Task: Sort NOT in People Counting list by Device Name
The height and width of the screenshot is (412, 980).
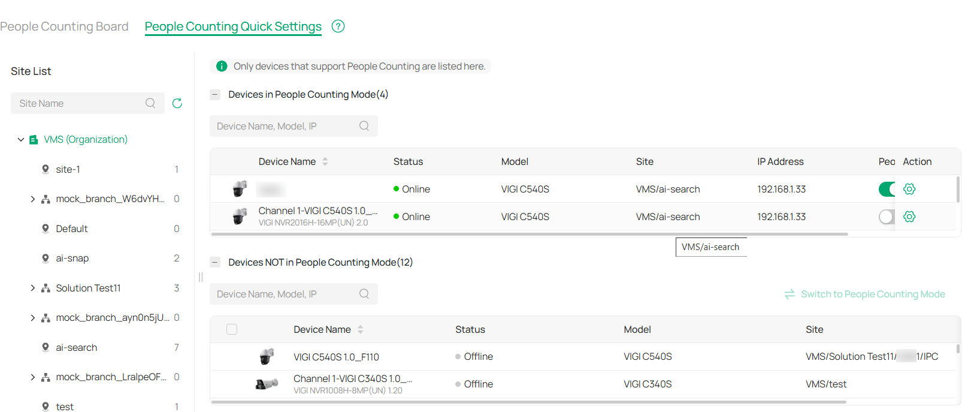Action: [x=360, y=329]
